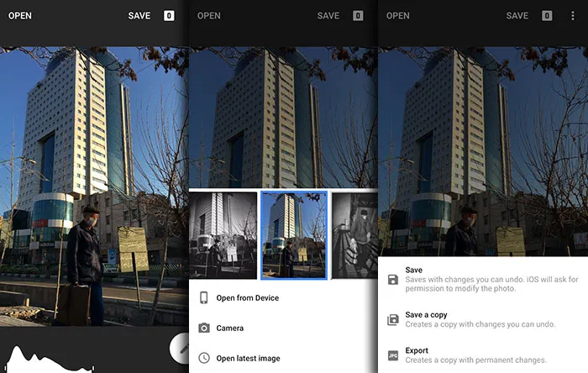Select the black-and-white building thumbnail

pyautogui.click(x=223, y=235)
